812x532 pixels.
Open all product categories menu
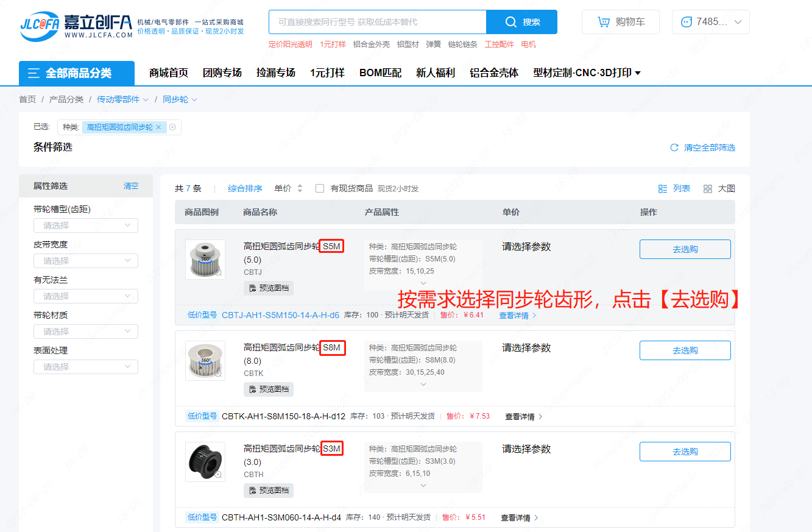[x=77, y=73]
